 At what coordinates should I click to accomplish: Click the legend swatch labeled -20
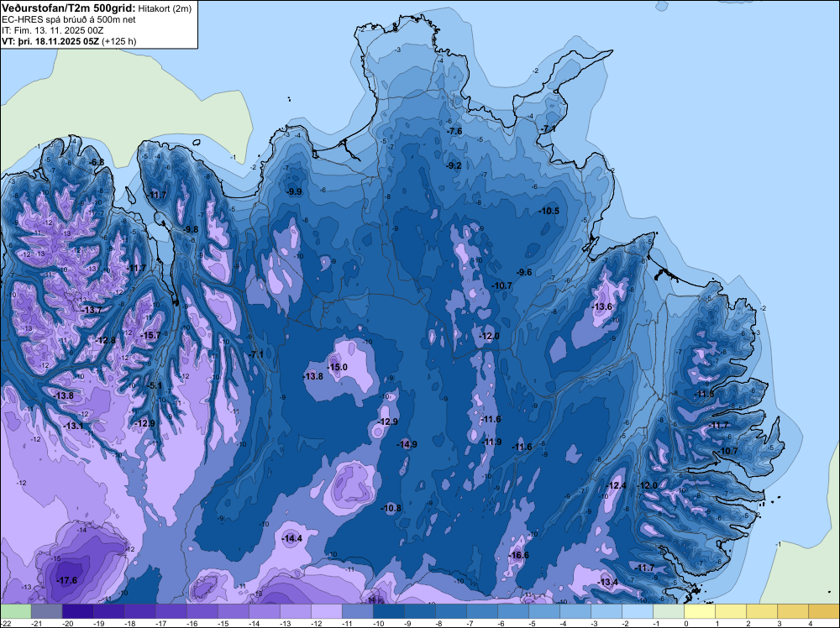point(77,611)
